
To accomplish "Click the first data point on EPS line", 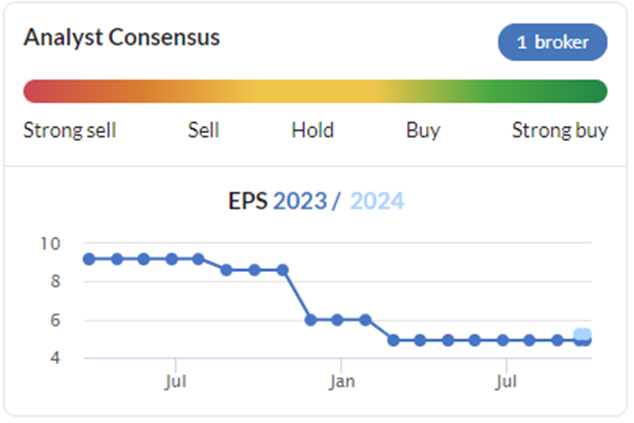I will [x=89, y=259].
